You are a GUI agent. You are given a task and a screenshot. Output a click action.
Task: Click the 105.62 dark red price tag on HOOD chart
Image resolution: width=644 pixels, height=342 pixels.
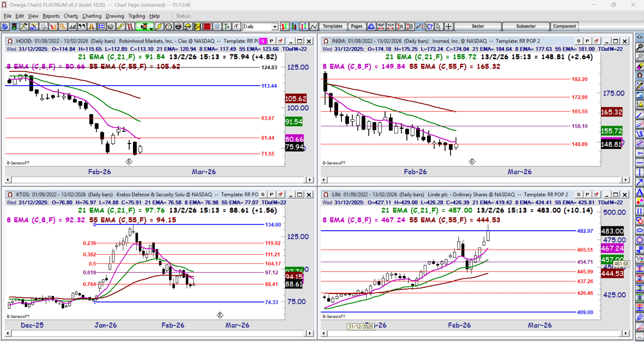[296, 99]
